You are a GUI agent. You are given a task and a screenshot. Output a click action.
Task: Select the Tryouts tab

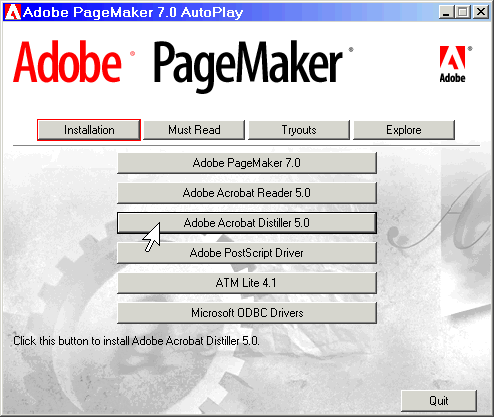pos(299,130)
